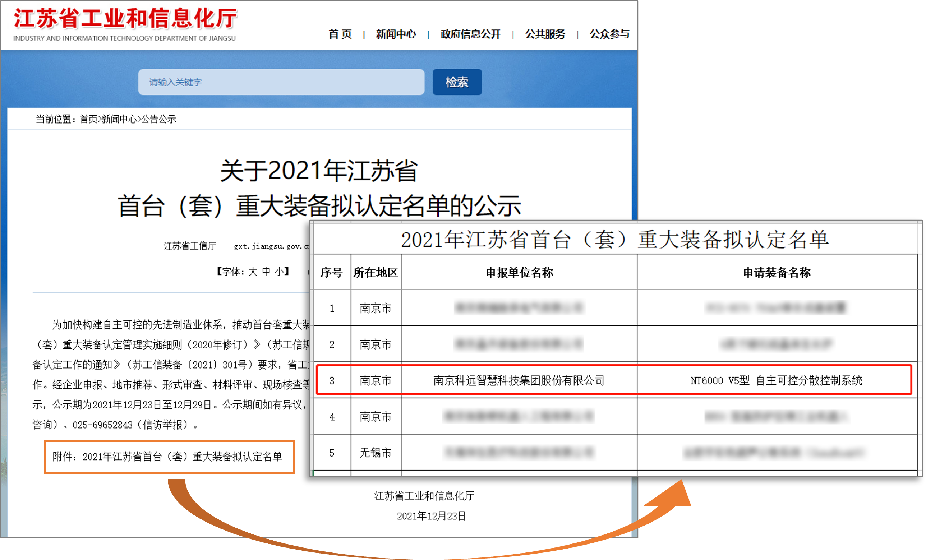Image resolution: width=926 pixels, height=560 pixels.
Task: Open the attachment 2021年江苏省首台（套）重大装备拟认定名单
Action: pyautogui.click(x=182, y=456)
